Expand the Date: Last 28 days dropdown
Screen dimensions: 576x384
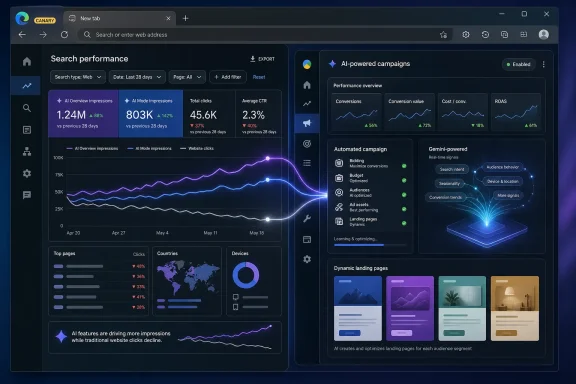pos(137,77)
